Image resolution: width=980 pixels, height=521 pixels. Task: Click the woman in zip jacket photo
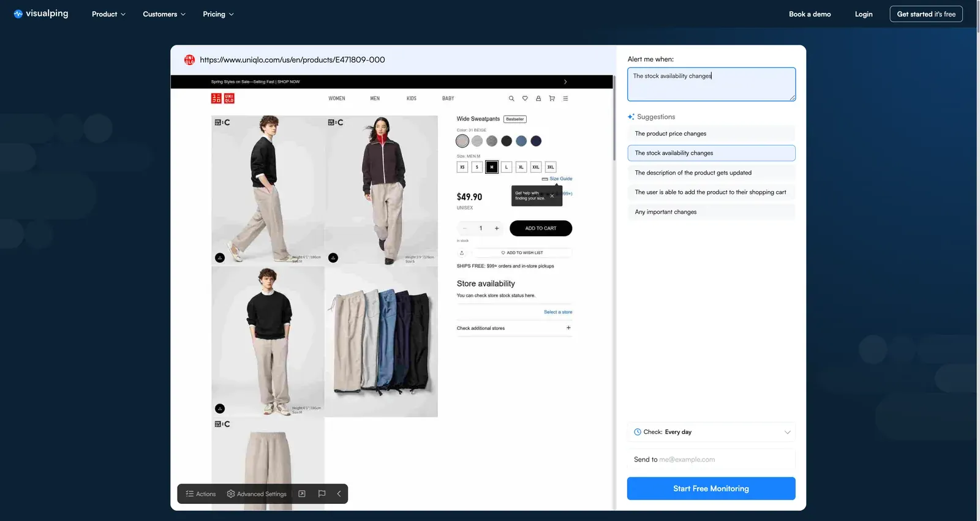tap(381, 190)
